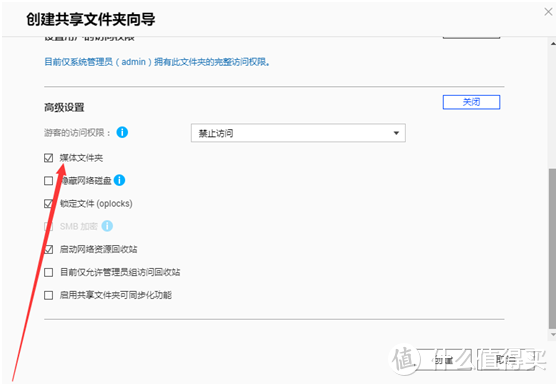Click the 高级设置 section heading
The height and width of the screenshot is (386, 558).
click(x=64, y=107)
